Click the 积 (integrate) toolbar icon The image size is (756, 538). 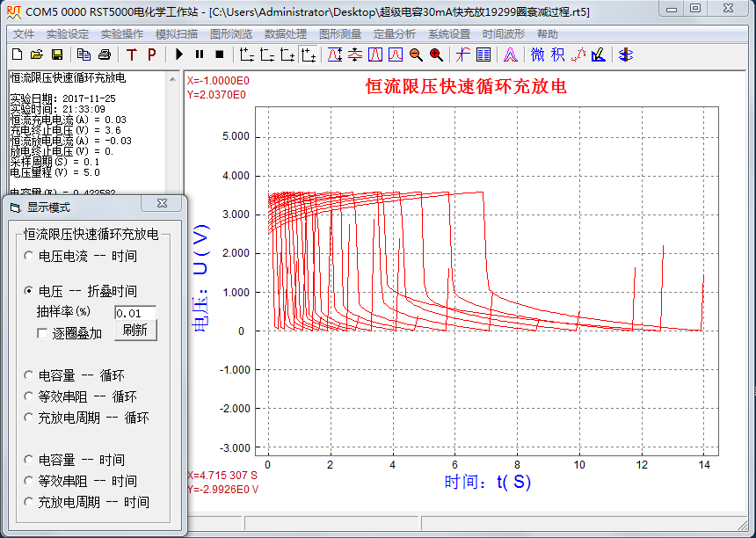pos(558,55)
